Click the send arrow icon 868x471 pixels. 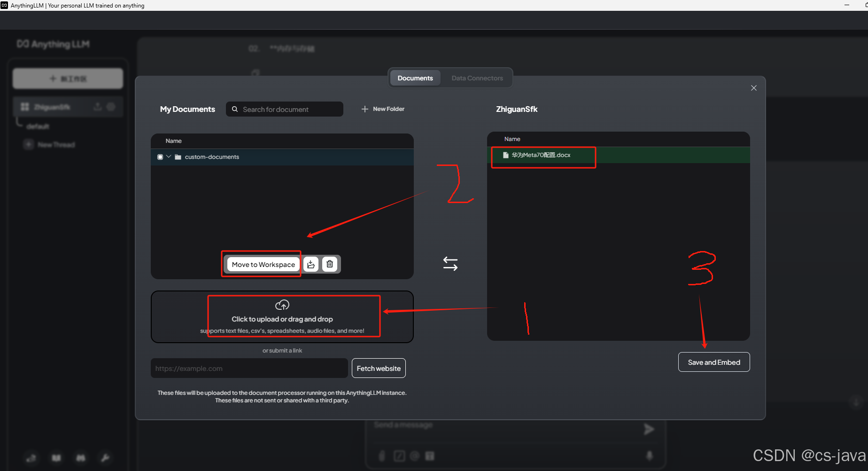[x=649, y=429]
